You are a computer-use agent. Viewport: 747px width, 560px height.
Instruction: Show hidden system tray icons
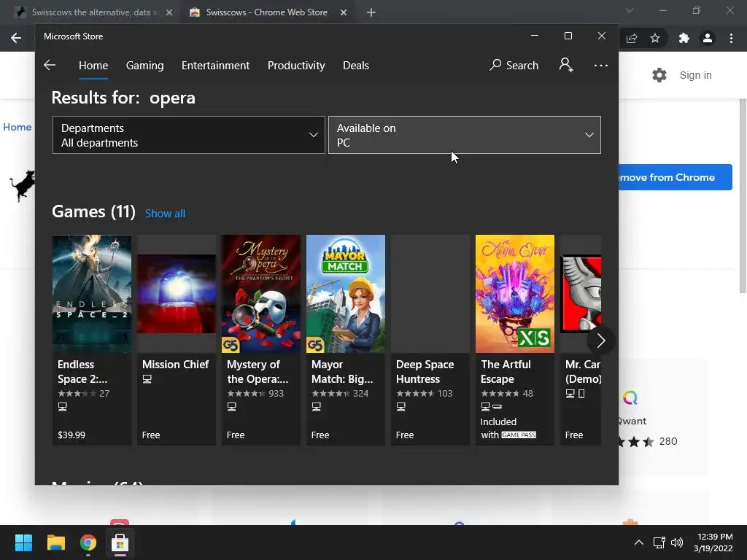(639, 542)
